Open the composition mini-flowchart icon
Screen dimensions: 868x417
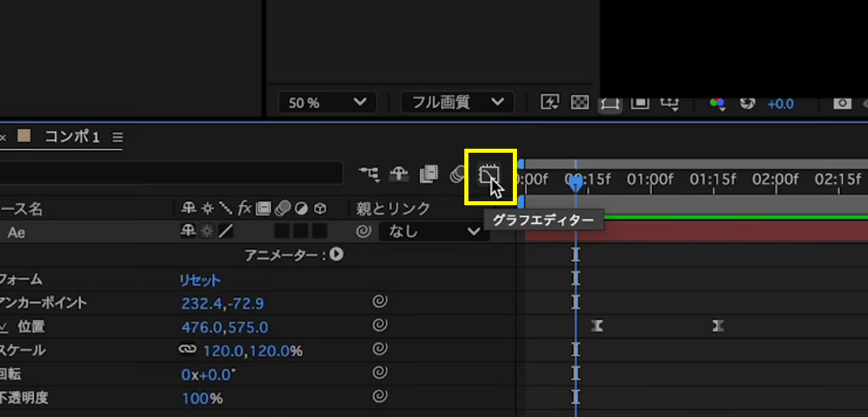coord(369,175)
